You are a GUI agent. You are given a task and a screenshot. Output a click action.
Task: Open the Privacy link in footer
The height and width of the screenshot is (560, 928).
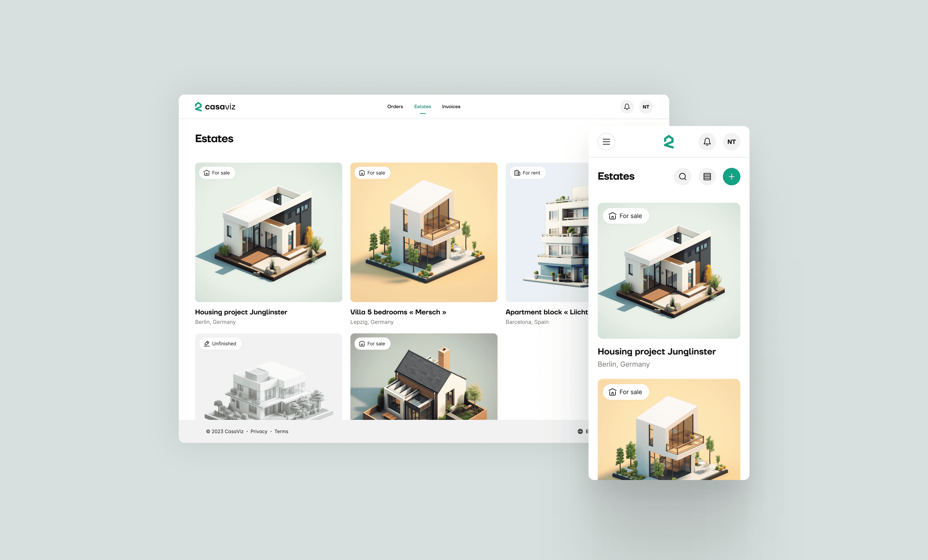click(259, 431)
